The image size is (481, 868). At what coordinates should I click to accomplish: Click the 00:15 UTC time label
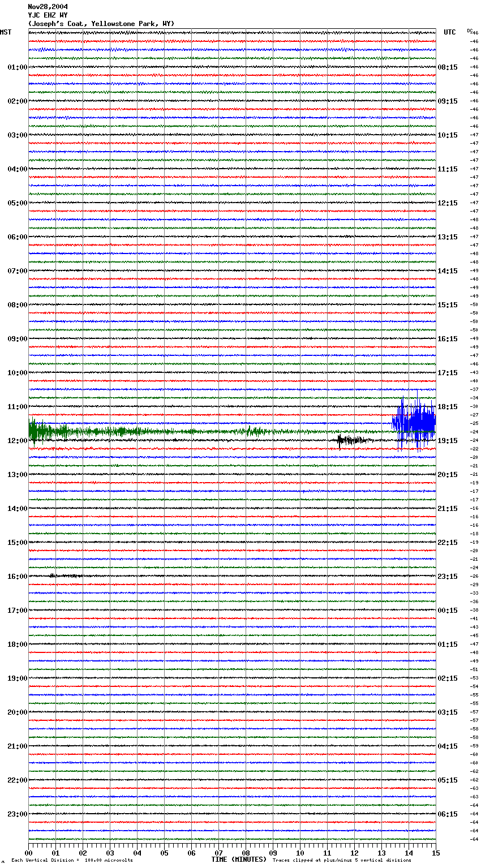(448, 611)
